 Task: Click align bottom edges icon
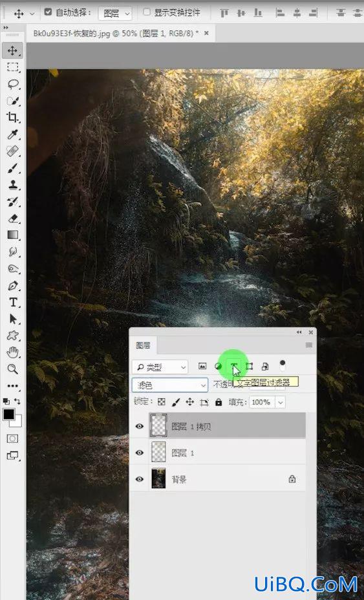(258, 13)
